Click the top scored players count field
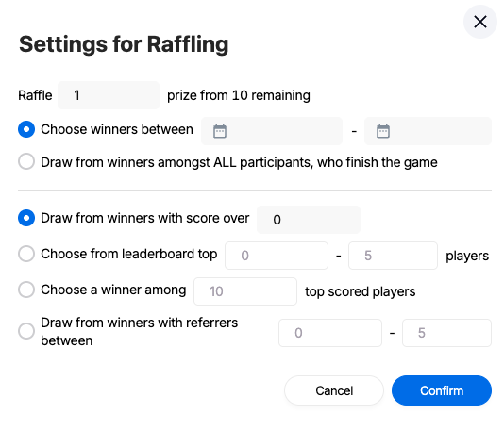This screenshot has width=504, height=431. pyautogui.click(x=245, y=291)
